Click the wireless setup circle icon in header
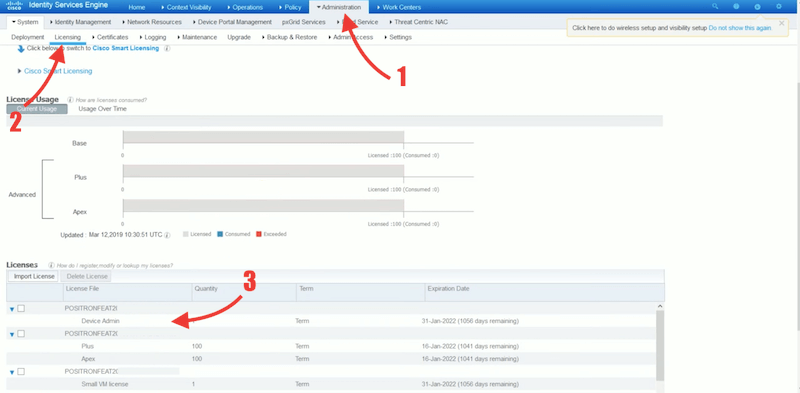The image size is (800, 393). coord(758,7)
